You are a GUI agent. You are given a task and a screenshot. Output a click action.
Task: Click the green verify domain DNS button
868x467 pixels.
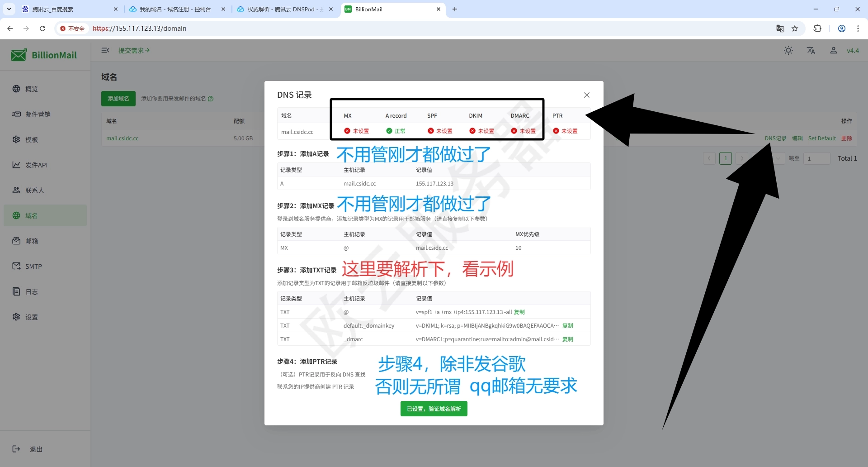(434, 409)
